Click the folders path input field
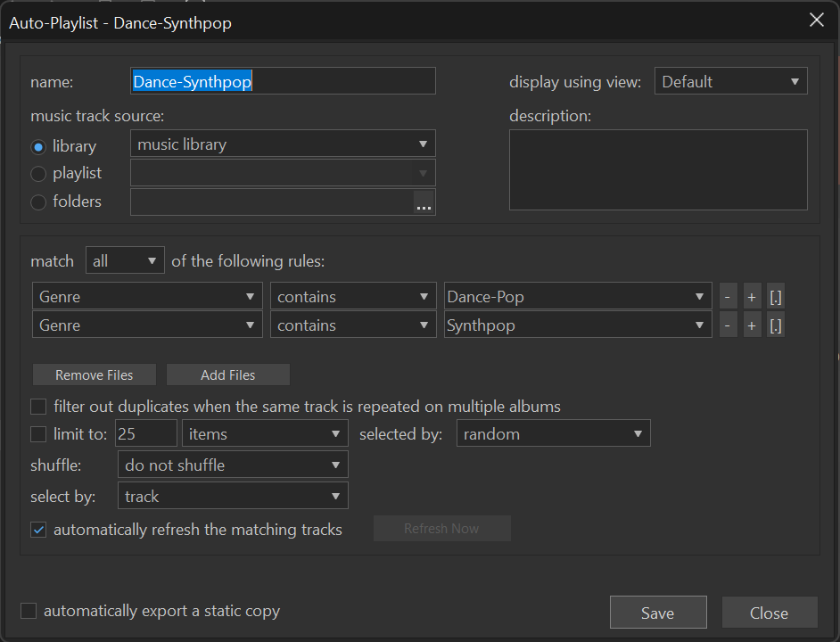 [272, 202]
